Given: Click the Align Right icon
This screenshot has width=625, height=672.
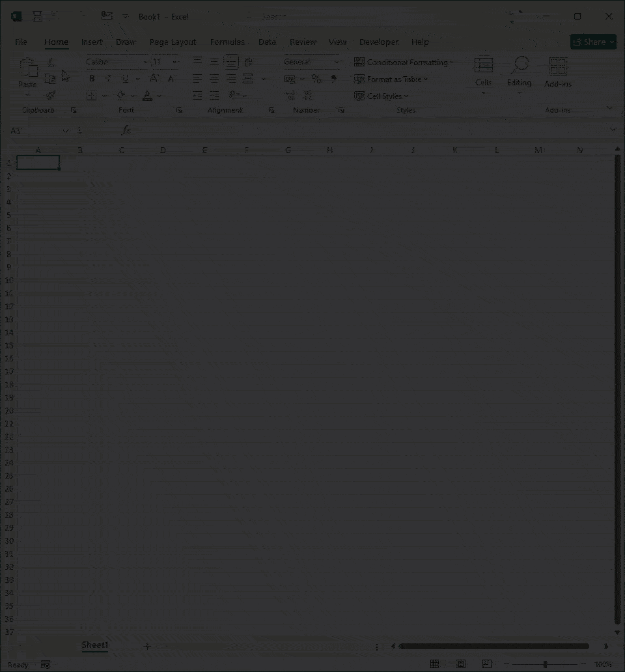Looking at the screenshot, I should [231, 78].
